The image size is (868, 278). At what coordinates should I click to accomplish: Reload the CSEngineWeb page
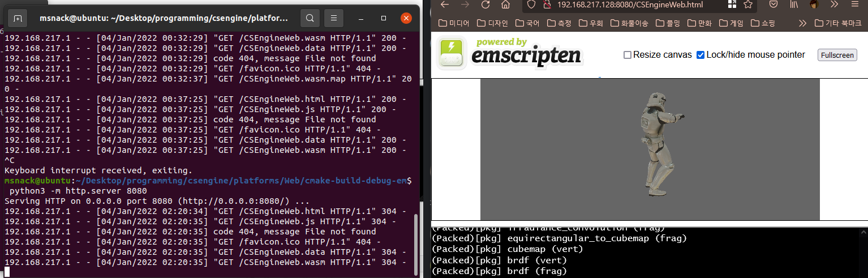[485, 5]
